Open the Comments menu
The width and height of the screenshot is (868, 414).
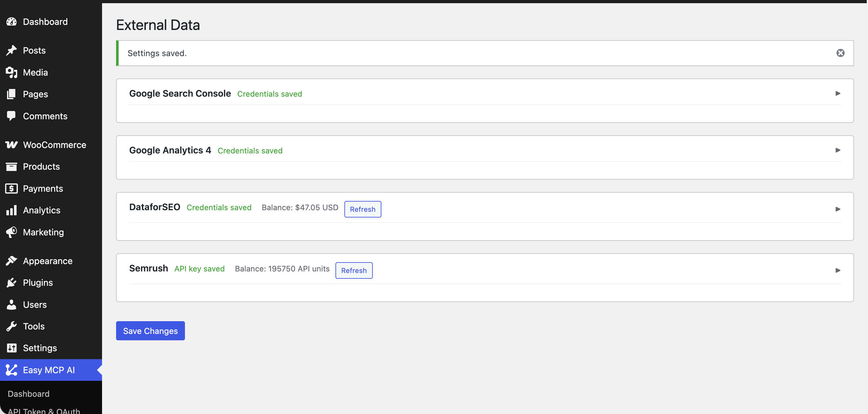tap(51, 116)
